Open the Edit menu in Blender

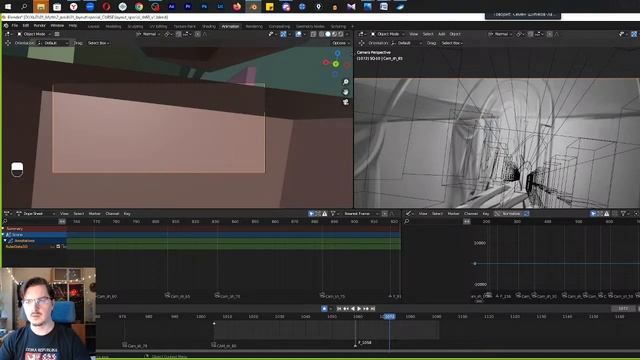pos(26,26)
